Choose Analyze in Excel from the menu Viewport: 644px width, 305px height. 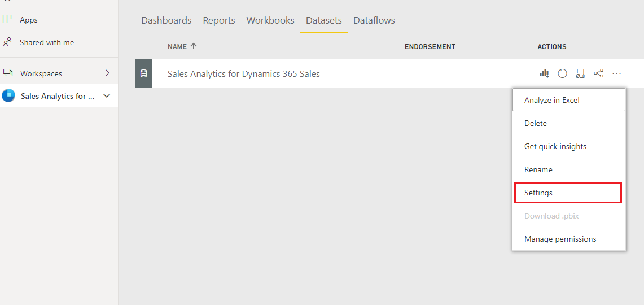pyautogui.click(x=569, y=100)
